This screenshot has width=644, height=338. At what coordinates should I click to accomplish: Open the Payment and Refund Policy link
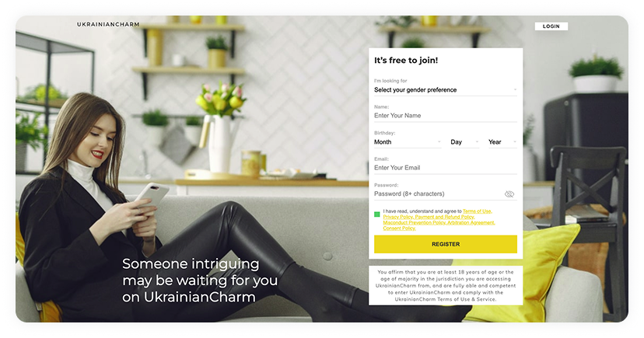tap(445, 217)
